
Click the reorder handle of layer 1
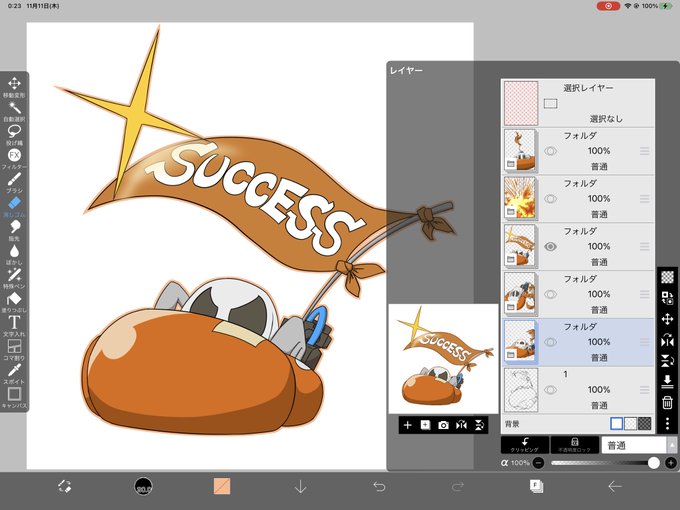(644, 389)
